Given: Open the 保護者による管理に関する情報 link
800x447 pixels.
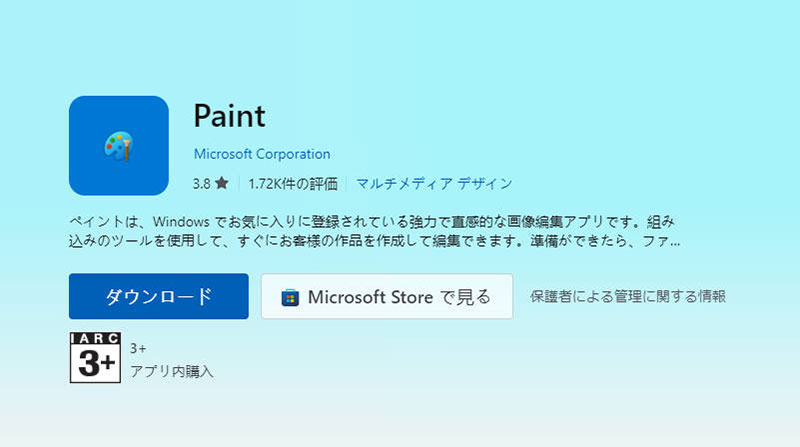Looking at the screenshot, I should 628,296.
